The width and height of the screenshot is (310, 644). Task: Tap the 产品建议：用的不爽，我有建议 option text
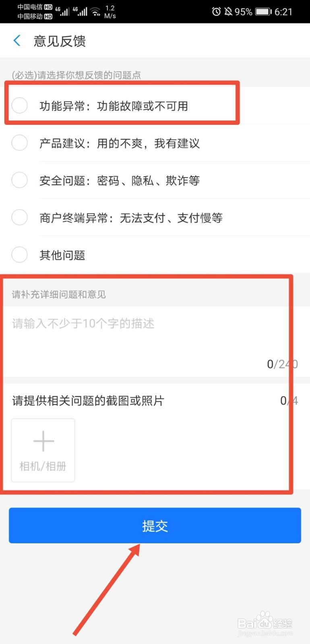(120, 143)
